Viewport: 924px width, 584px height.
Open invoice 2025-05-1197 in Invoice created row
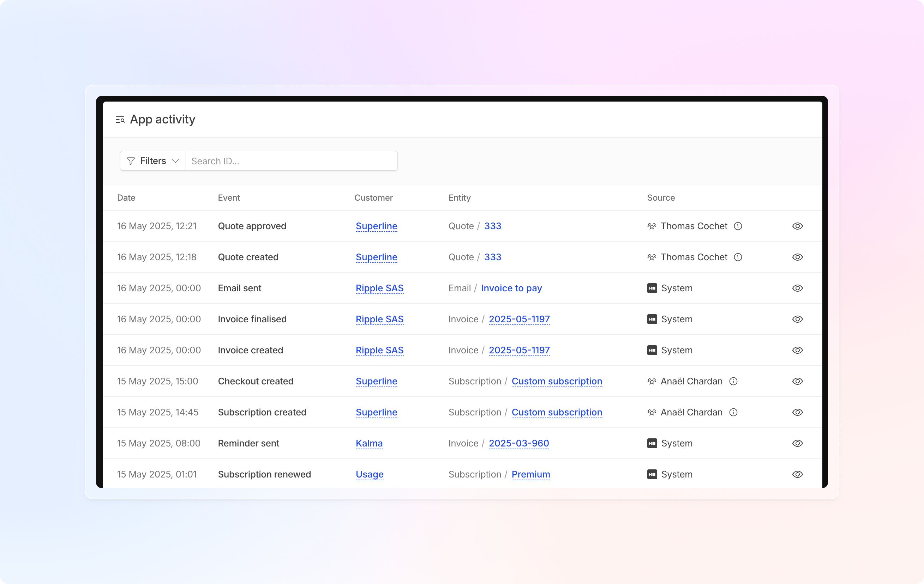[519, 351]
